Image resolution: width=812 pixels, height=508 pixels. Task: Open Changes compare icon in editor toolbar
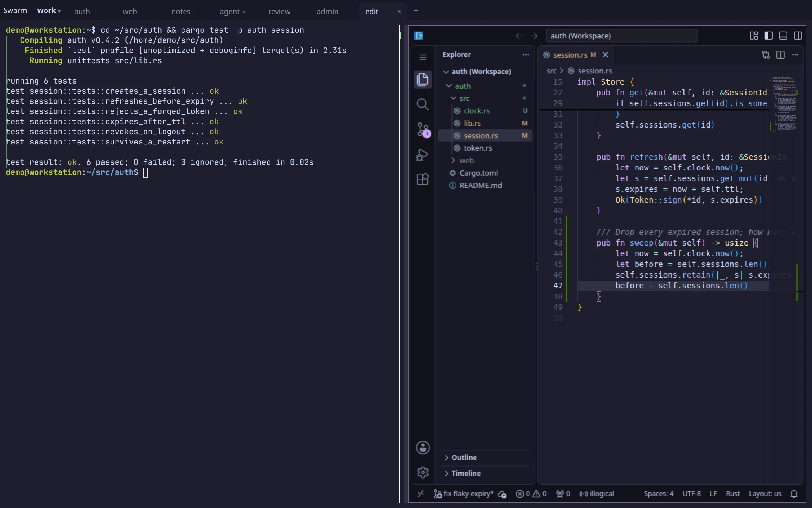tap(765, 55)
